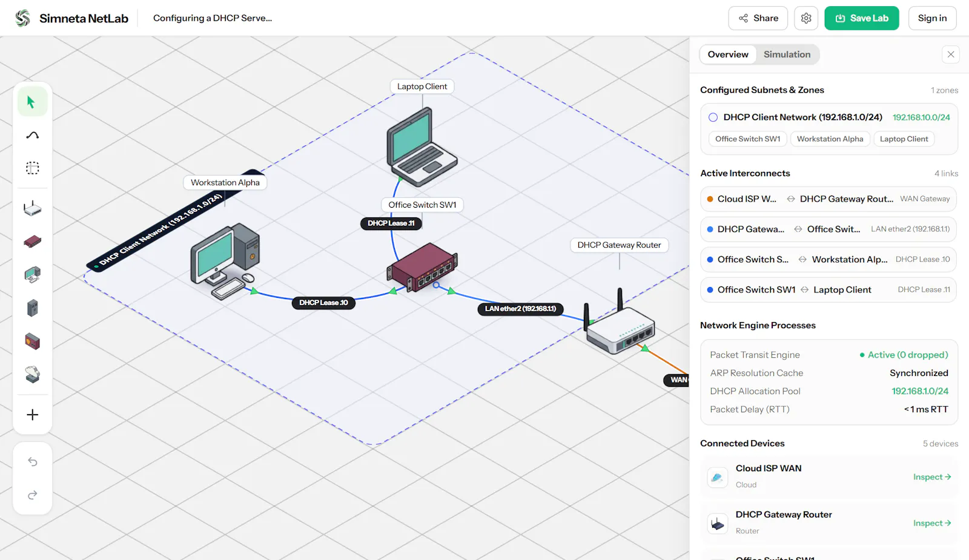Click the Workstation Alpha zone chip
Viewport: 969px width, 560px height.
830,139
